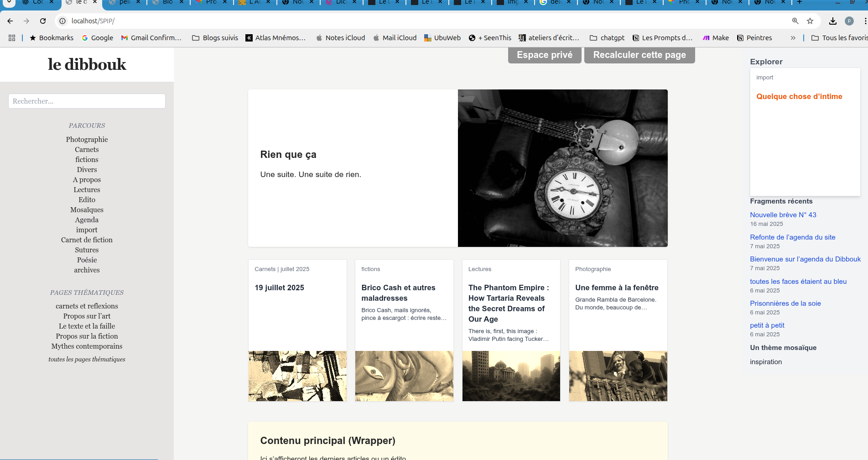868x460 pixels.
Task: Open the browser downloads icon
Action: (x=832, y=21)
